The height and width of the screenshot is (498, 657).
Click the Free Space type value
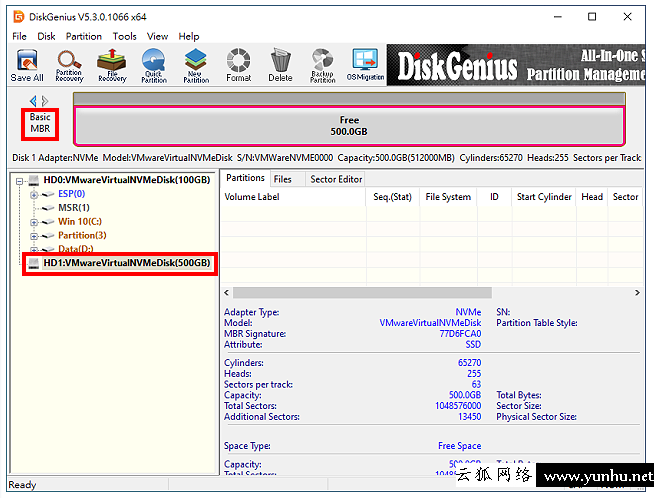[x=459, y=446]
